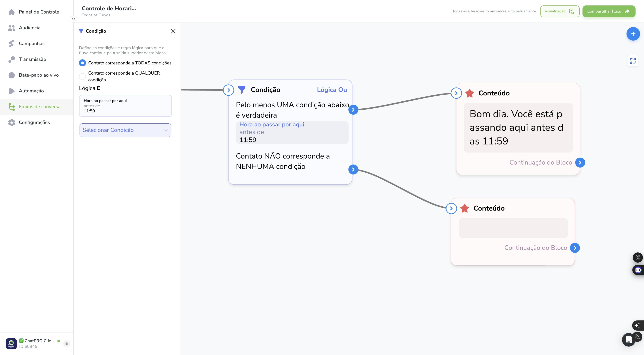Viewport: 644px width, 355px height.
Task: Open the Audiência section
Action: pos(36,28)
